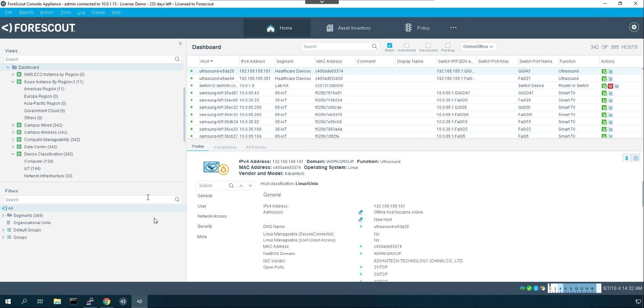644x308 pixels.
Task: Click the search icon in the Filters panel
Action: point(177,200)
